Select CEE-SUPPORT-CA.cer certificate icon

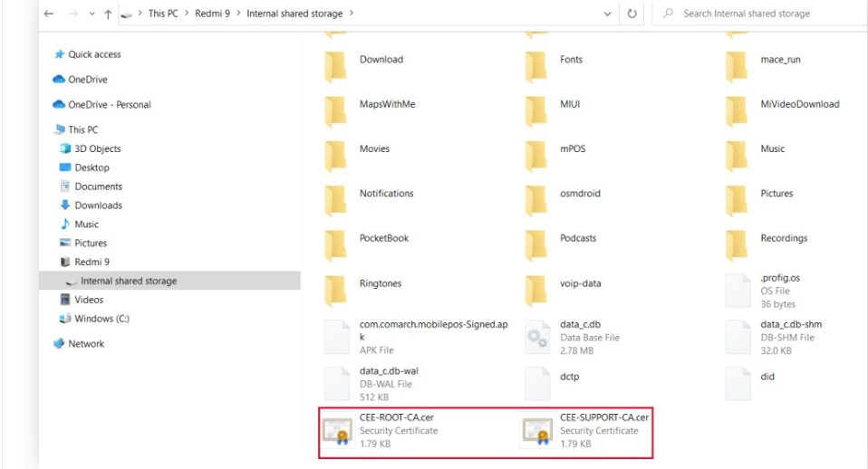pyautogui.click(x=538, y=431)
